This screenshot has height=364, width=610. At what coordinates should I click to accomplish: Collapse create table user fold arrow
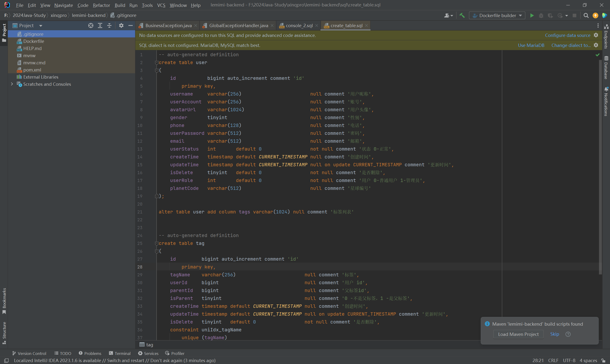(x=157, y=63)
